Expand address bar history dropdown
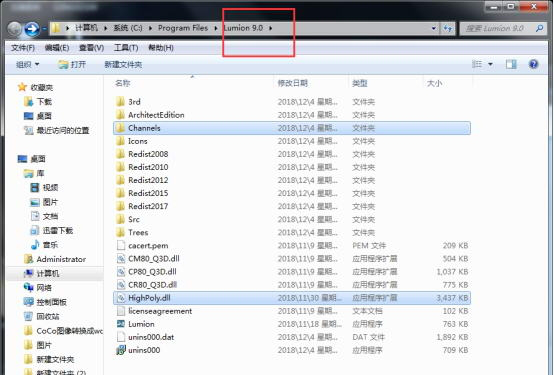554x390 pixels. tap(434, 28)
